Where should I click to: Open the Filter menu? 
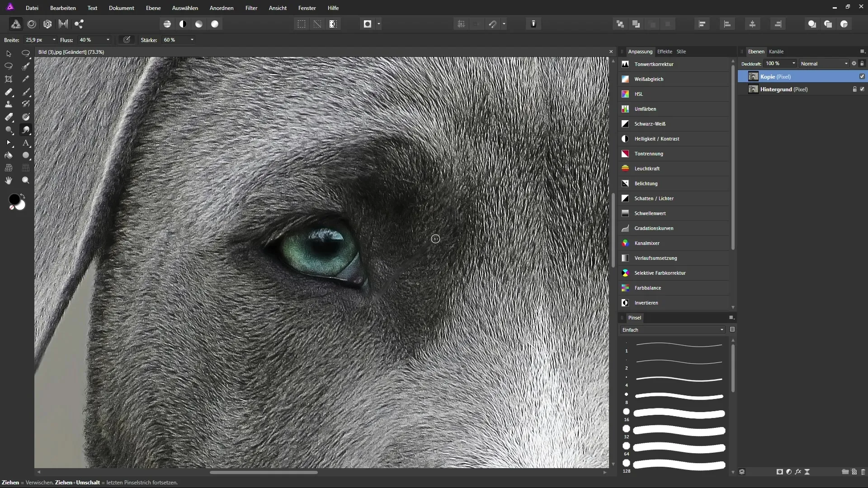click(x=251, y=8)
